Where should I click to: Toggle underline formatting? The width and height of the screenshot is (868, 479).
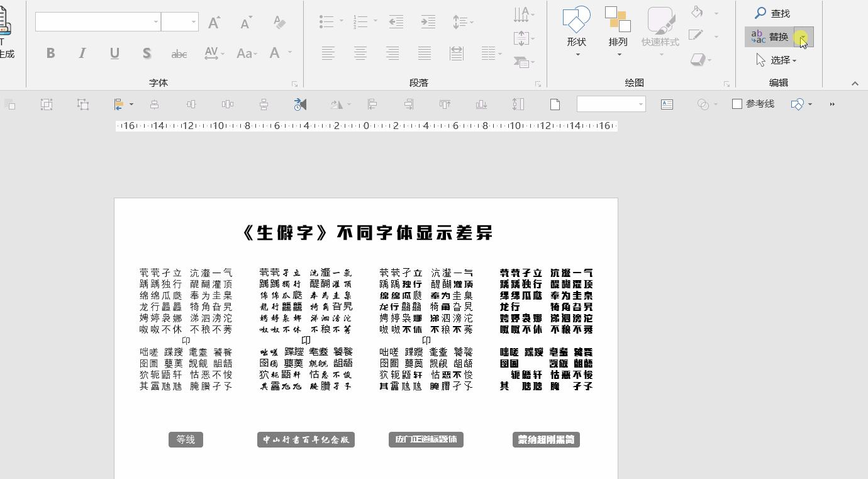[114, 53]
